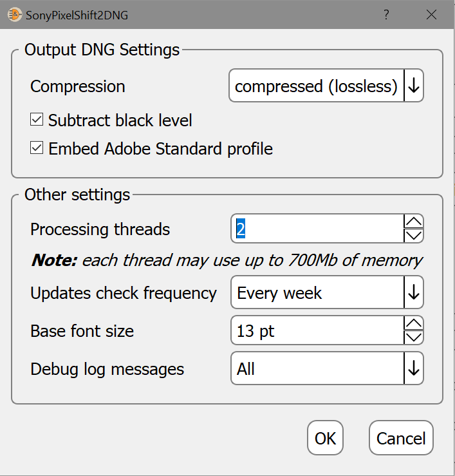This screenshot has width=455, height=476.
Task: Increase Base font size with up arrow
Action: tap(414, 324)
